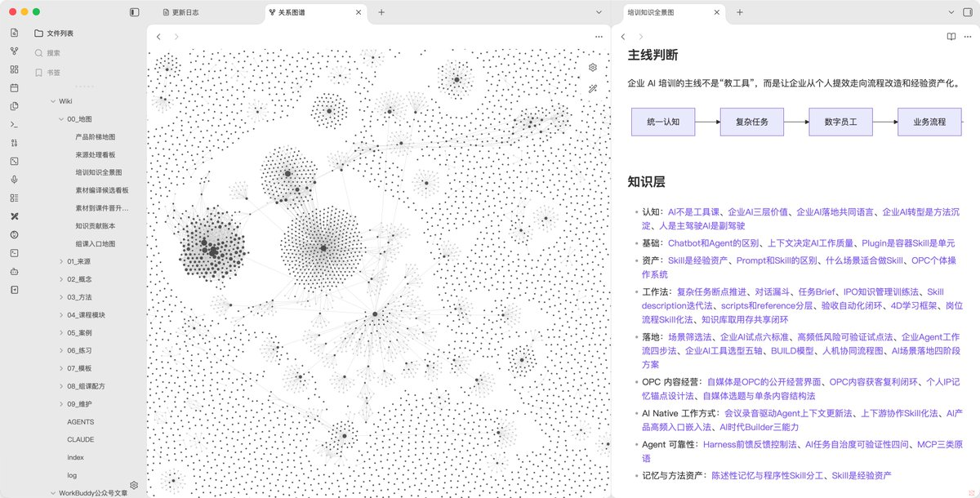Click the bottom file ribbon icon
The width and height of the screenshot is (980, 498).
pos(14,290)
